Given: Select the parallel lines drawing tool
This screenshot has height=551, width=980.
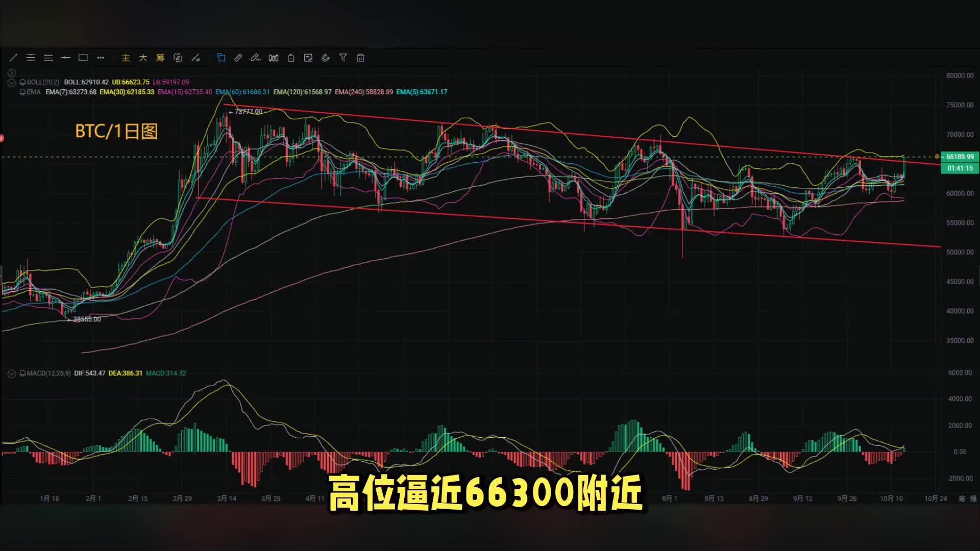Looking at the screenshot, I should [x=48, y=58].
